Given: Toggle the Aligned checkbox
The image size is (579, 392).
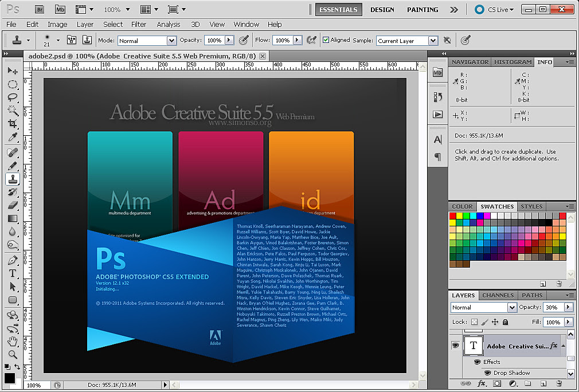Looking at the screenshot, I should coord(326,40).
